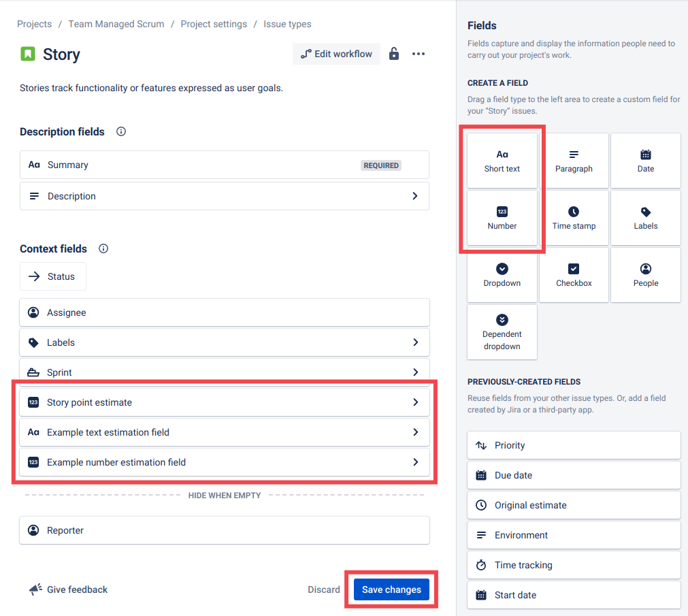
Task: Open the more options ellipsis menu
Action: 419,53
